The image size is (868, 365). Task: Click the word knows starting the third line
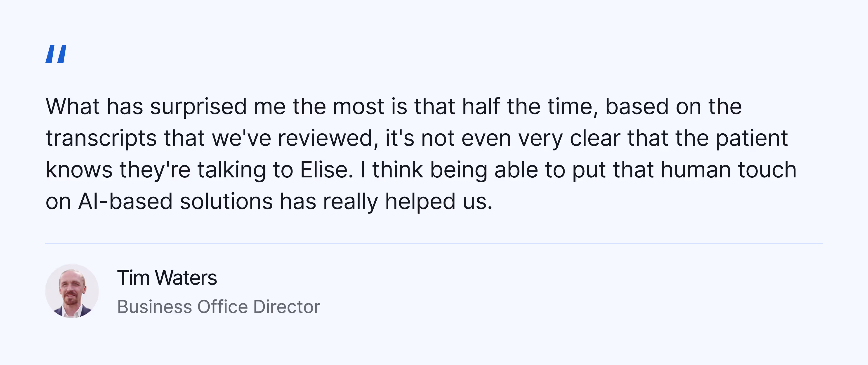coord(79,170)
